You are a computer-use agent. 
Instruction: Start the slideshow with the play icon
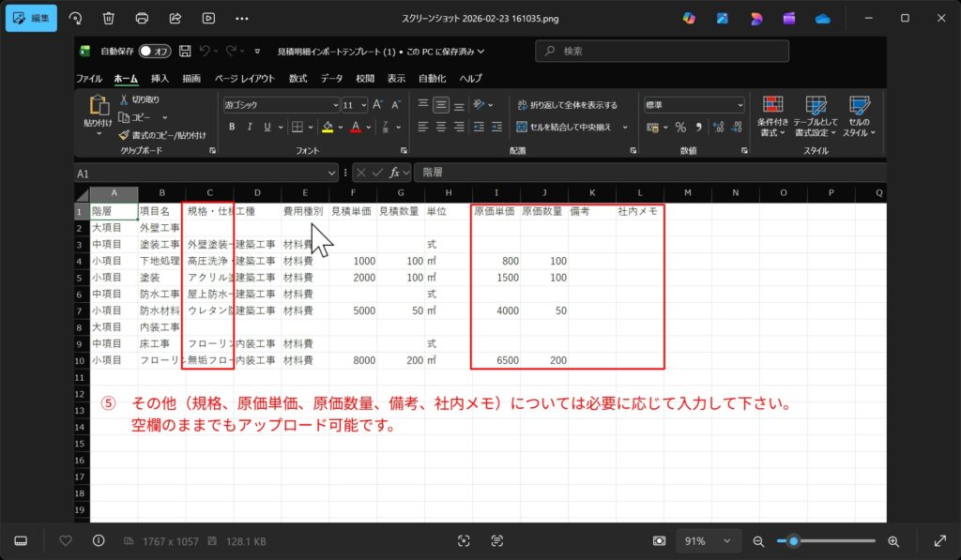(208, 18)
